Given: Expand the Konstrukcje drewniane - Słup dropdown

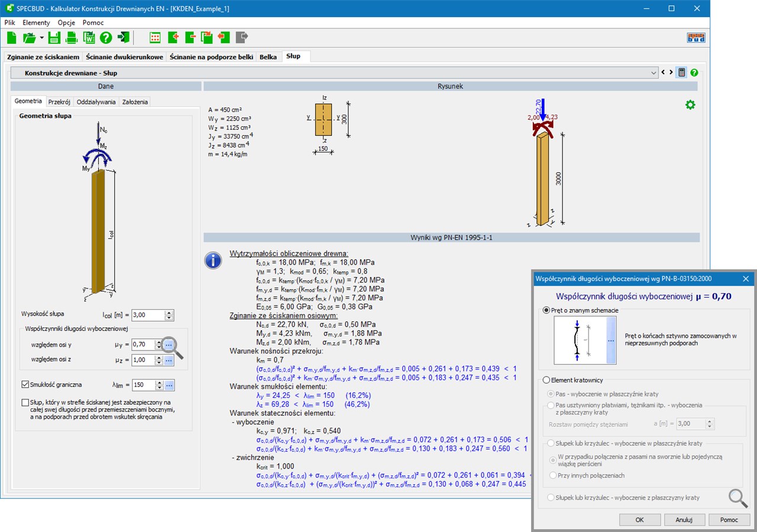Looking at the screenshot, I should (x=653, y=73).
